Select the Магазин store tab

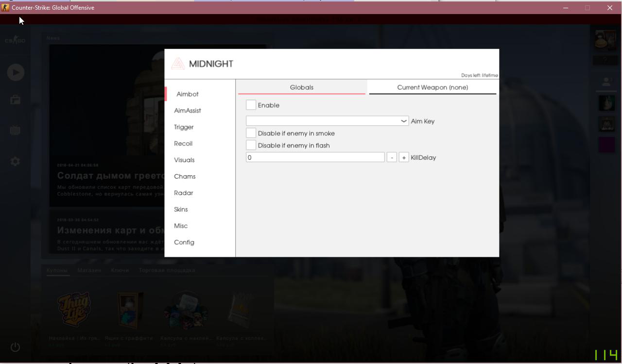tap(89, 270)
